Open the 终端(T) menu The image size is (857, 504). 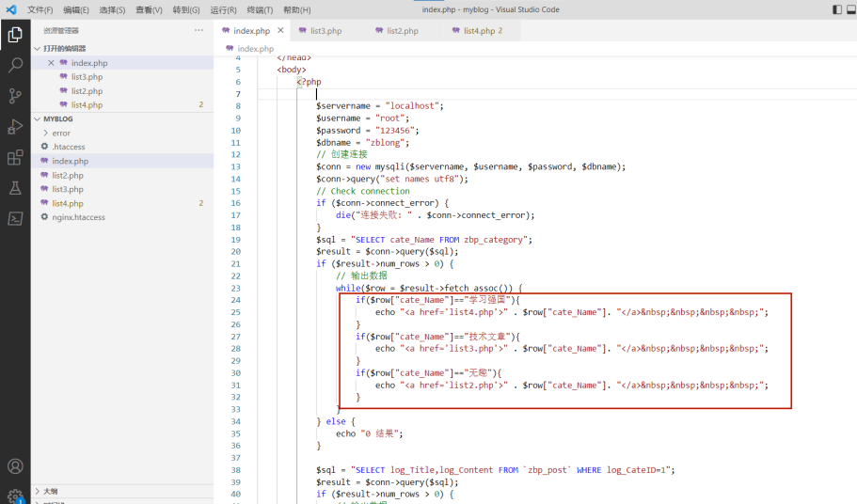click(x=260, y=9)
